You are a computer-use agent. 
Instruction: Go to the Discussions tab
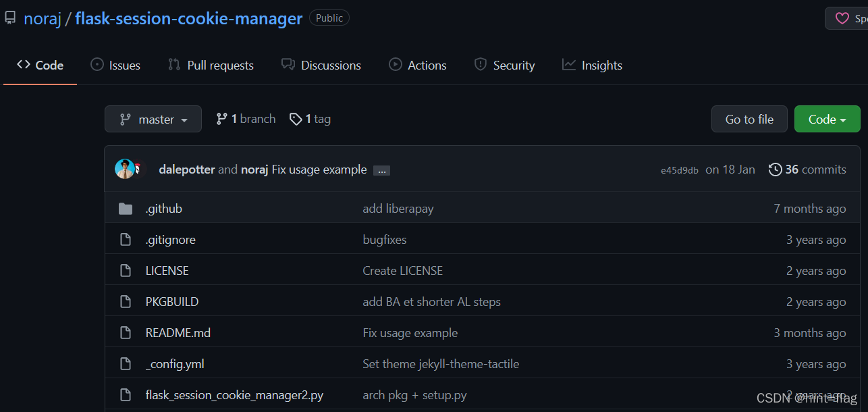click(x=321, y=66)
